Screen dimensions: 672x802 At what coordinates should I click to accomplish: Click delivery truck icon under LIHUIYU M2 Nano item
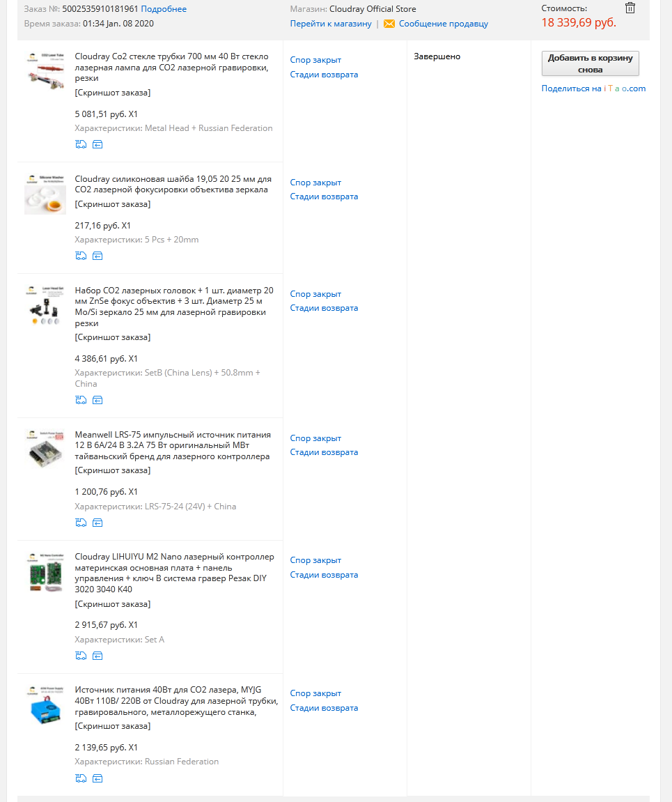81,656
